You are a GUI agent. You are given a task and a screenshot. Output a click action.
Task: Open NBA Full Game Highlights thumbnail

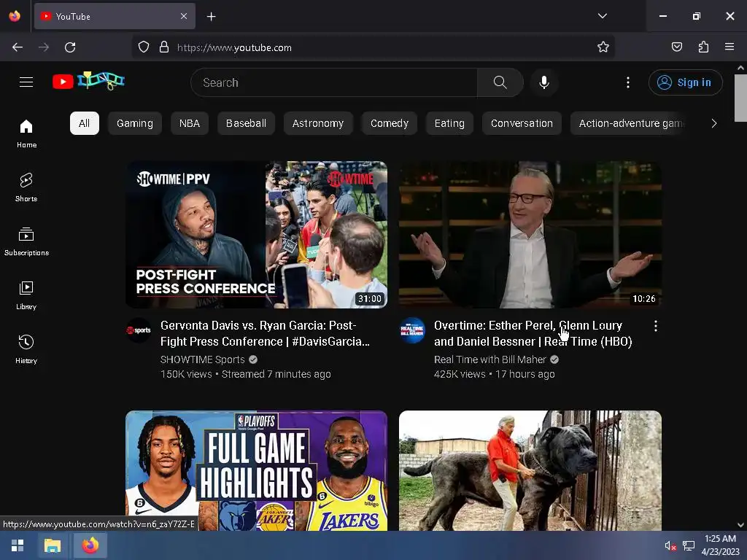256,470
